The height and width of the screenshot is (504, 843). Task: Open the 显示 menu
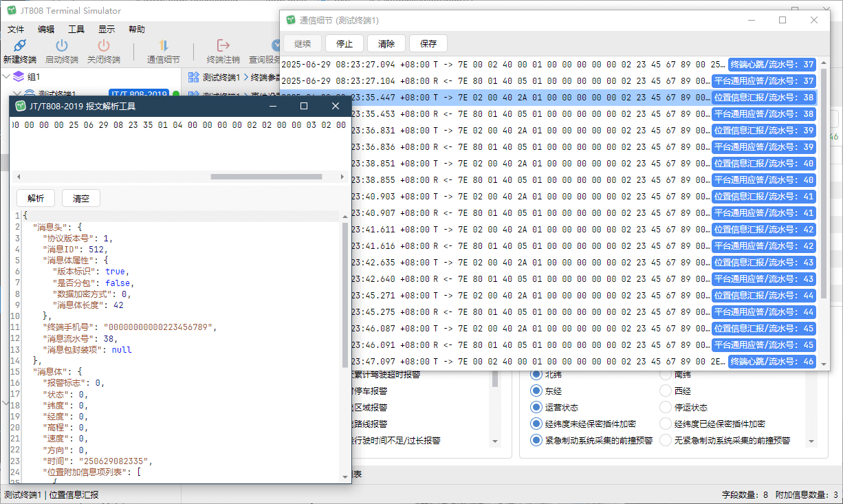coord(107,30)
